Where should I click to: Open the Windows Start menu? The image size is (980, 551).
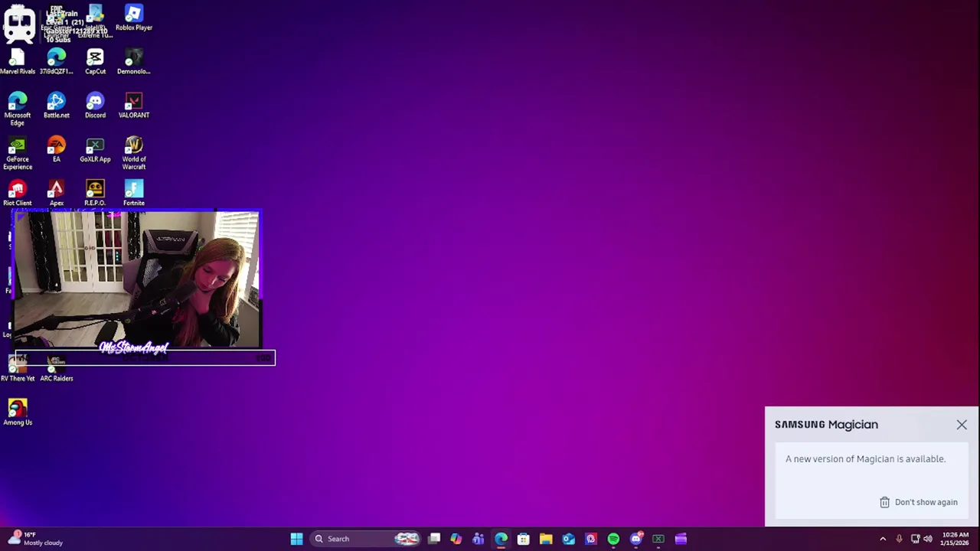click(x=296, y=539)
